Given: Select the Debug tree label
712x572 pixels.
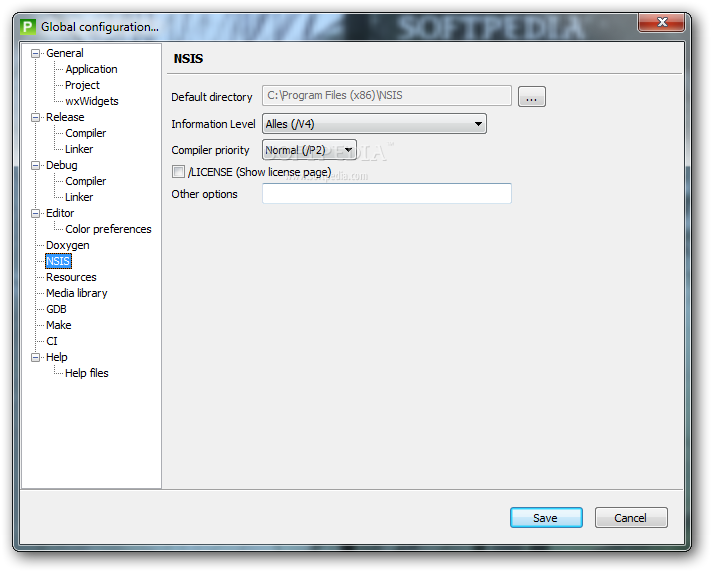Looking at the screenshot, I should tap(62, 166).
